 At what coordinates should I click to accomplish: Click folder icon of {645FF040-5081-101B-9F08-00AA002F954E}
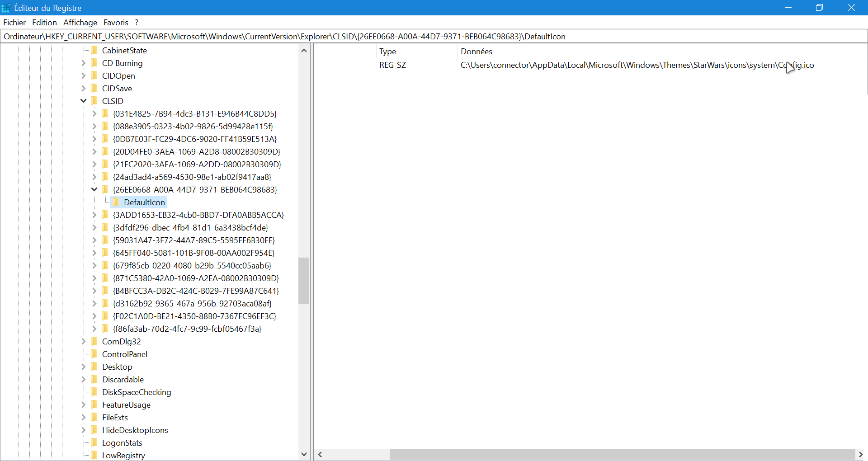[105, 253]
